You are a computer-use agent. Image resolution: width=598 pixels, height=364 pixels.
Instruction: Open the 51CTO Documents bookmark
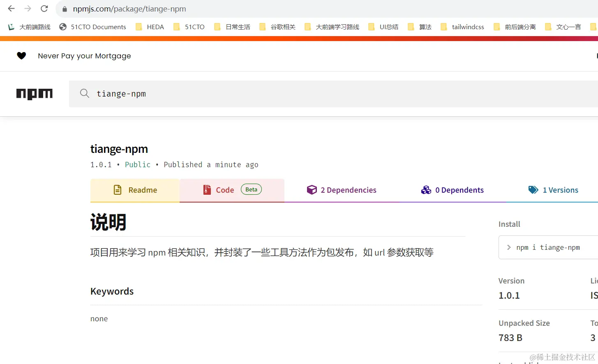click(x=93, y=27)
